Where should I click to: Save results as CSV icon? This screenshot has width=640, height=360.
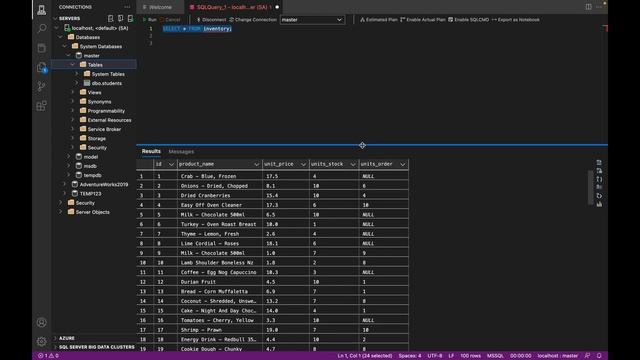[599, 162]
